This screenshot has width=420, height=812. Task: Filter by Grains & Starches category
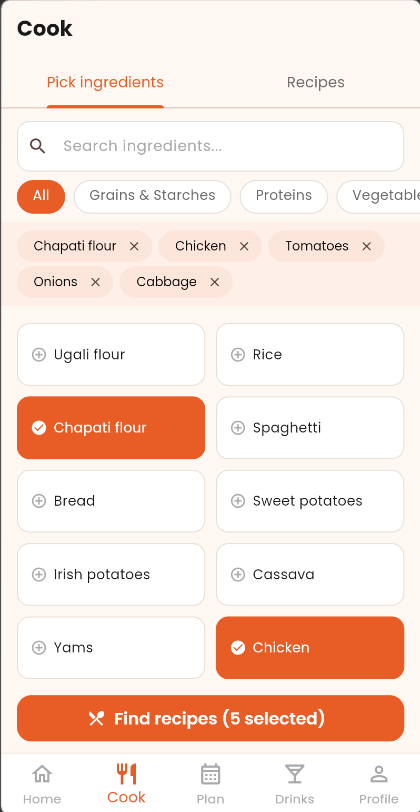coord(152,197)
